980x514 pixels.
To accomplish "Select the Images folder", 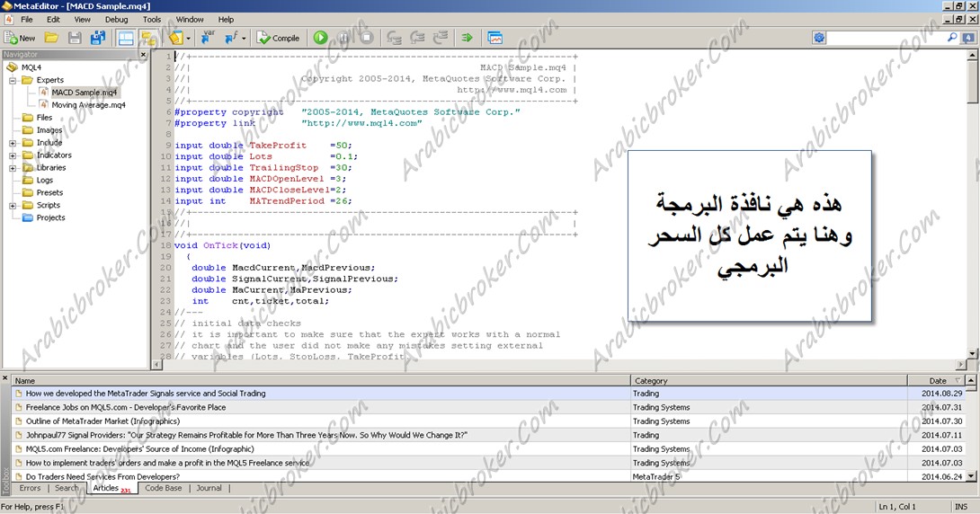I will pos(49,130).
